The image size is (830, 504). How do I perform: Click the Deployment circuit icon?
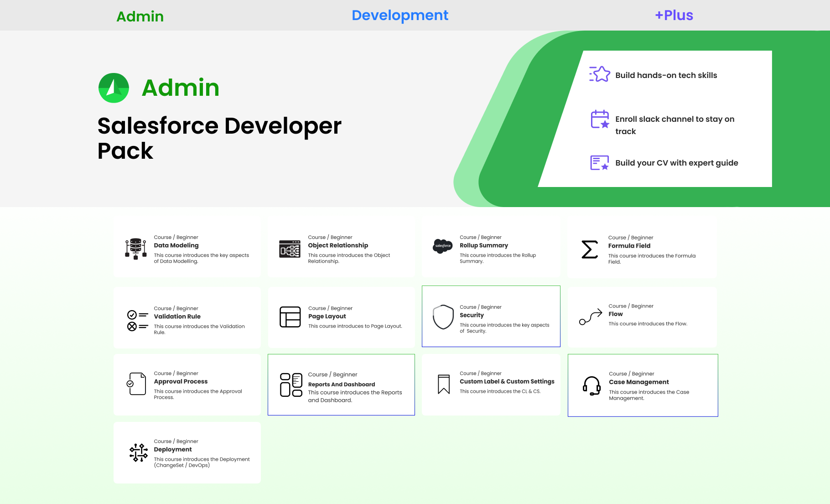(x=139, y=453)
